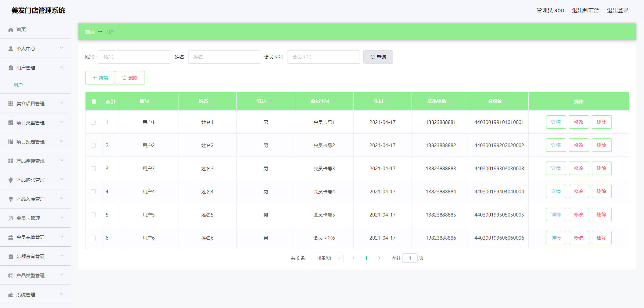Click the 新增 add button
644x308 pixels.
[x=100, y=78]
